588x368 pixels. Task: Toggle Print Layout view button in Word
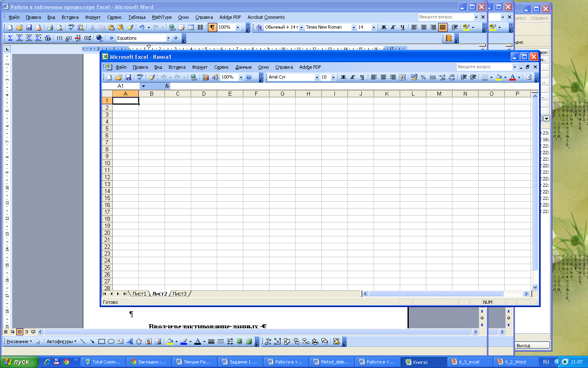coord(19,332)
